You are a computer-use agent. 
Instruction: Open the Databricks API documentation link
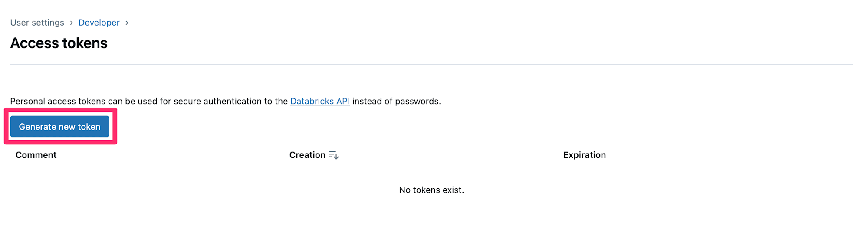pyautogui.click(x=320, y=101)
